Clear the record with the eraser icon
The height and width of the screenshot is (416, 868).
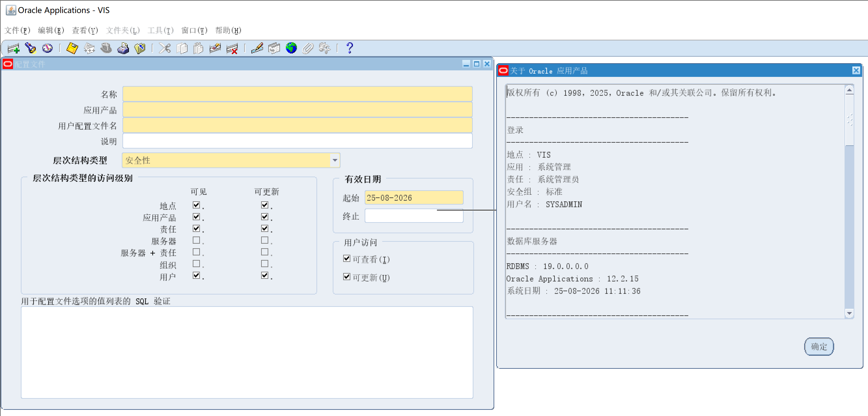215,48
